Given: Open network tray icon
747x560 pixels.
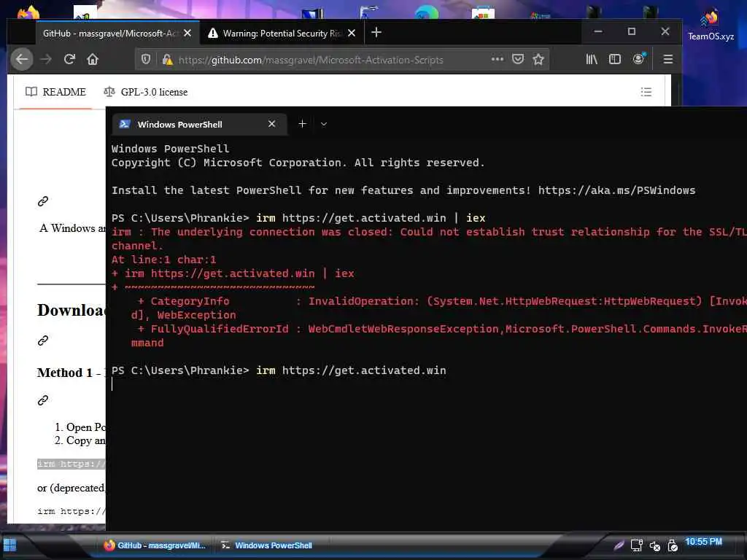Looking at the screenshot, I should click(x=636, y=545).
